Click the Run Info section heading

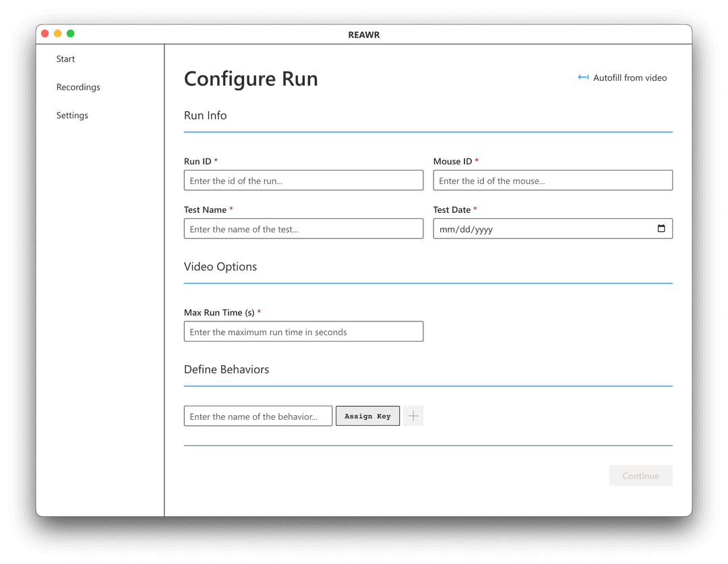tap(205, 115)
